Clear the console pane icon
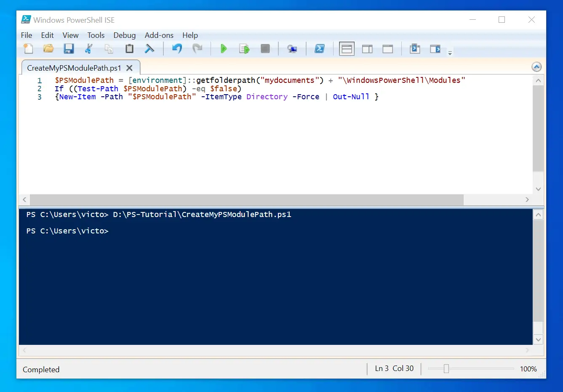Screen dimensions: 563x392 pos(149,49)
